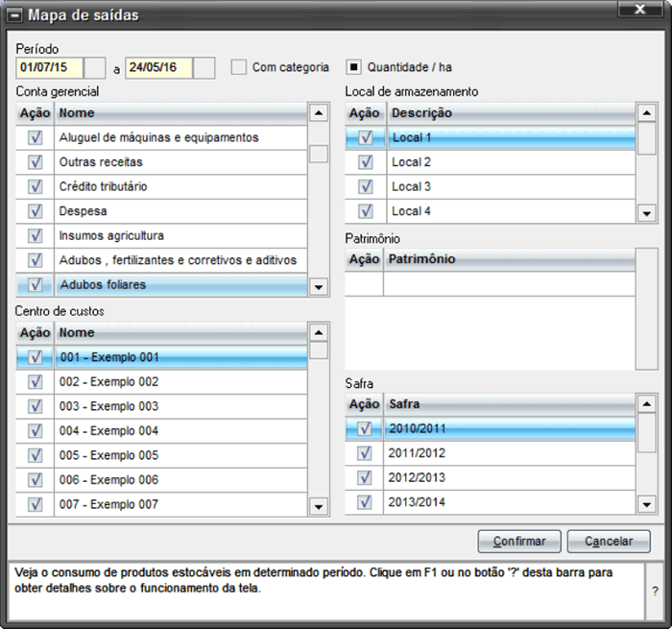This screenshot has height=629, width=672.
Task: Click down arrow of Conta gerencial scrollbar
Action: pyautogui.click(x=319, y=287)
